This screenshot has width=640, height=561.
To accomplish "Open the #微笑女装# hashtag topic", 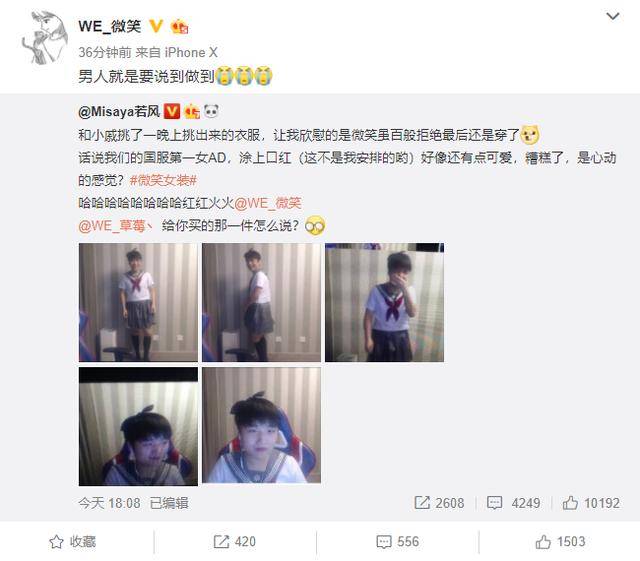I will tap(163, 180).
